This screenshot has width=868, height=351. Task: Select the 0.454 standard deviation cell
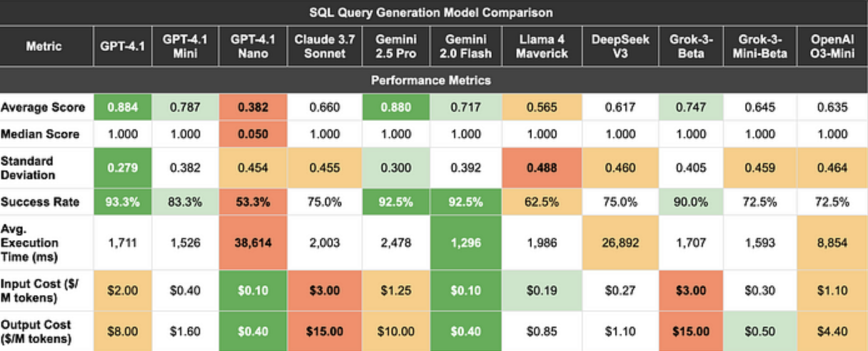pyautogui.click(x=253, y=168)
